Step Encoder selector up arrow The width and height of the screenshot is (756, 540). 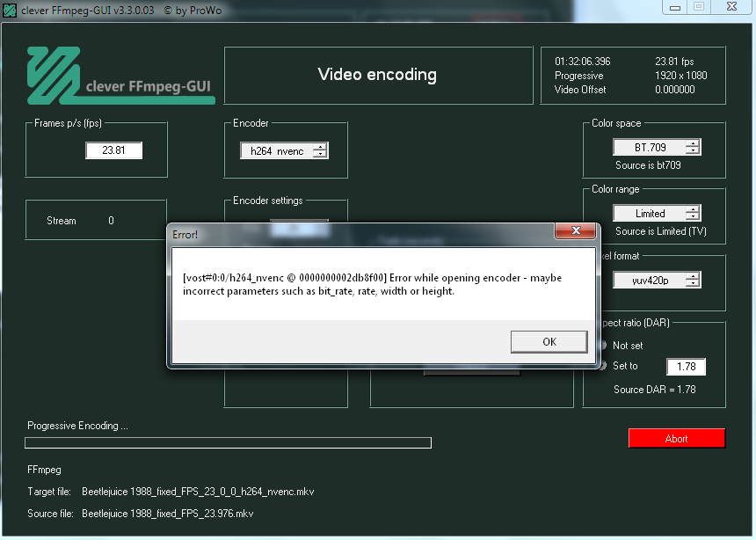coord(320,147)
